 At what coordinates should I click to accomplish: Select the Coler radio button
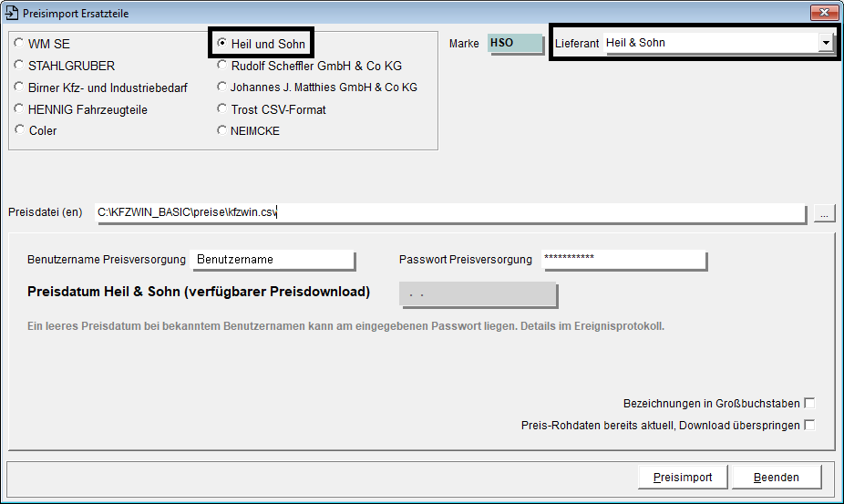(19, 129)
